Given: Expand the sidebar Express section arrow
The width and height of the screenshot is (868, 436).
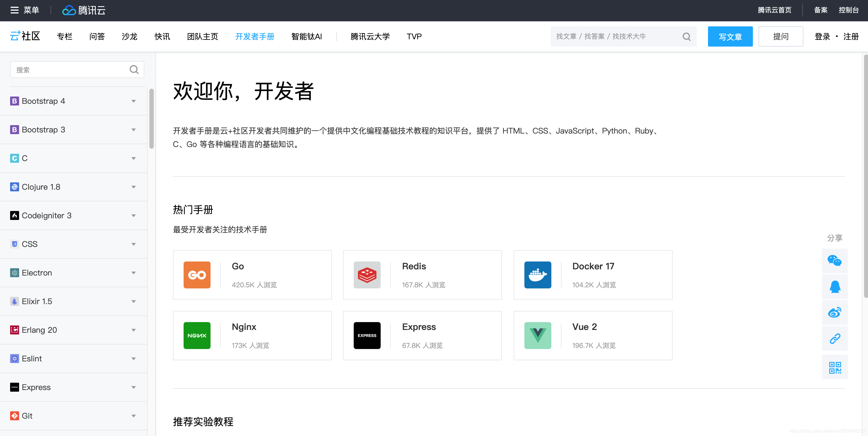Looking at the screenshot, I should [x=133, y=387].
